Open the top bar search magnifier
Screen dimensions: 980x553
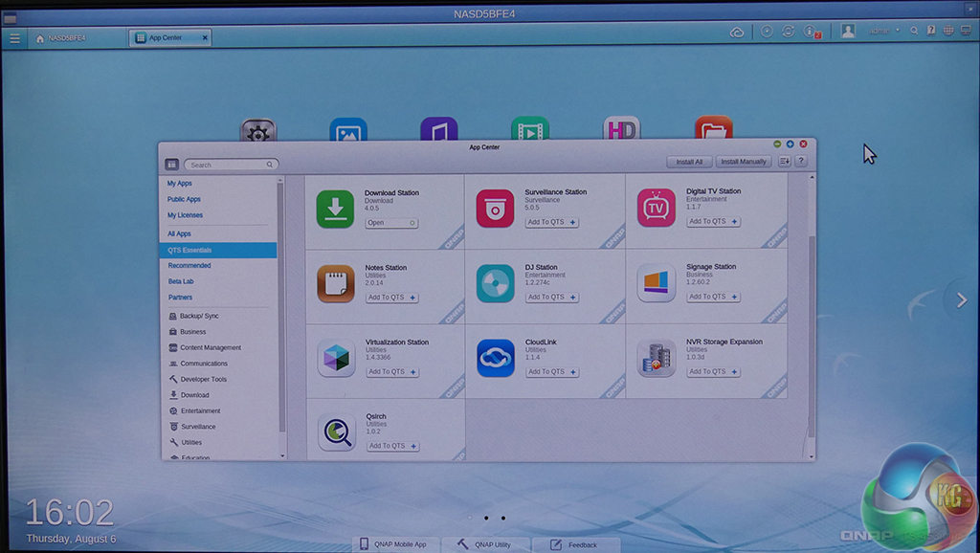click(x=914, y=30)
